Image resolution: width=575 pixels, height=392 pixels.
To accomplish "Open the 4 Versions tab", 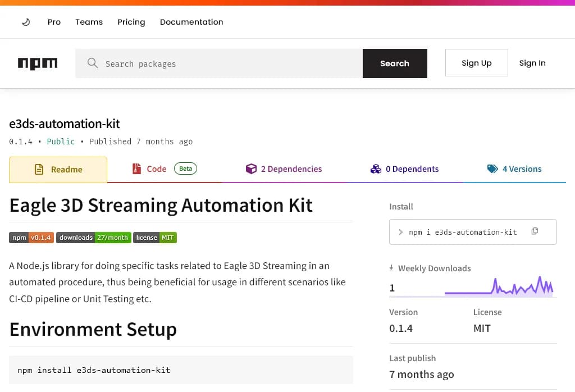I will 514,168.
